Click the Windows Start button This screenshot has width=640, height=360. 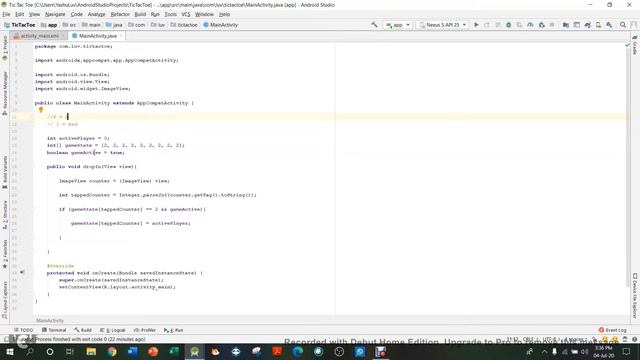coord(10,351)
